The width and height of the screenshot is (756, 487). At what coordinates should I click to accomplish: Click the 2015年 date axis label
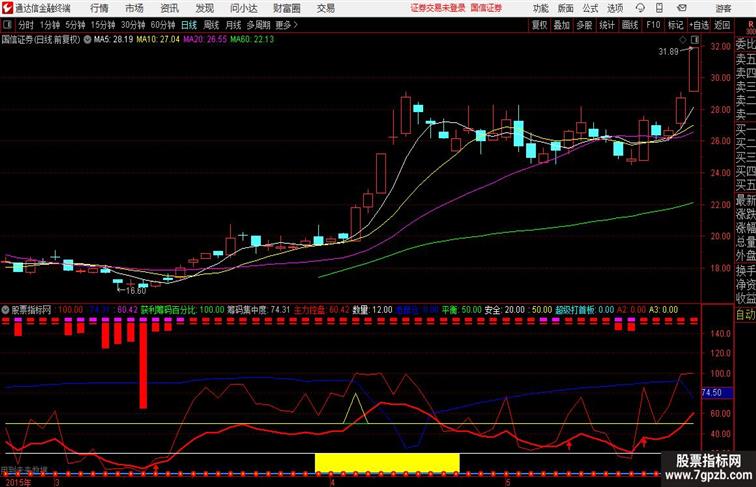(x=18, y=482)
